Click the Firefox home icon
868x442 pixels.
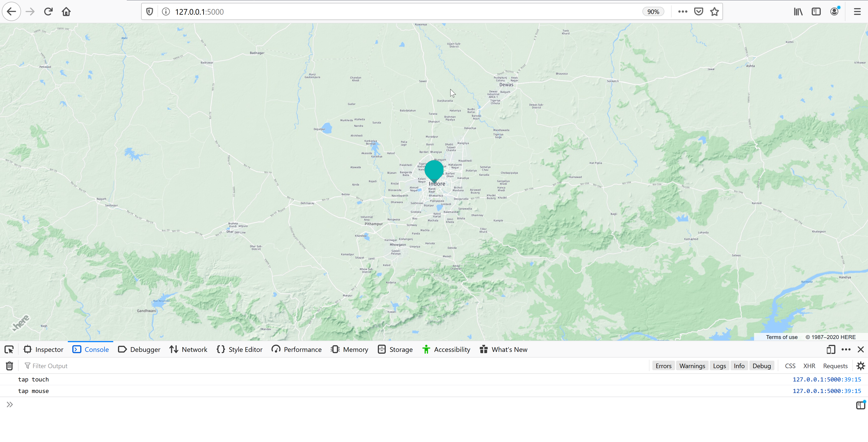coord(66,12)
